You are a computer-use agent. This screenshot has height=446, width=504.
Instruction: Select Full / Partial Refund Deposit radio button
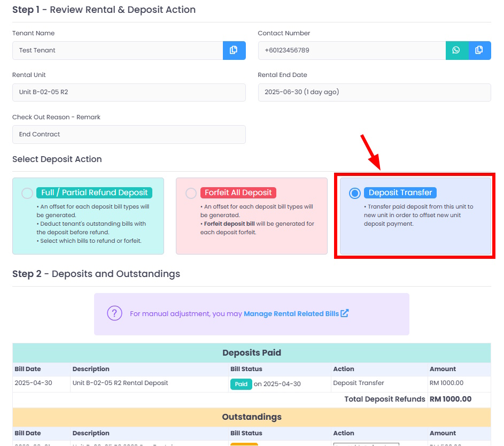pyautogui.click(x=27, y=193)
